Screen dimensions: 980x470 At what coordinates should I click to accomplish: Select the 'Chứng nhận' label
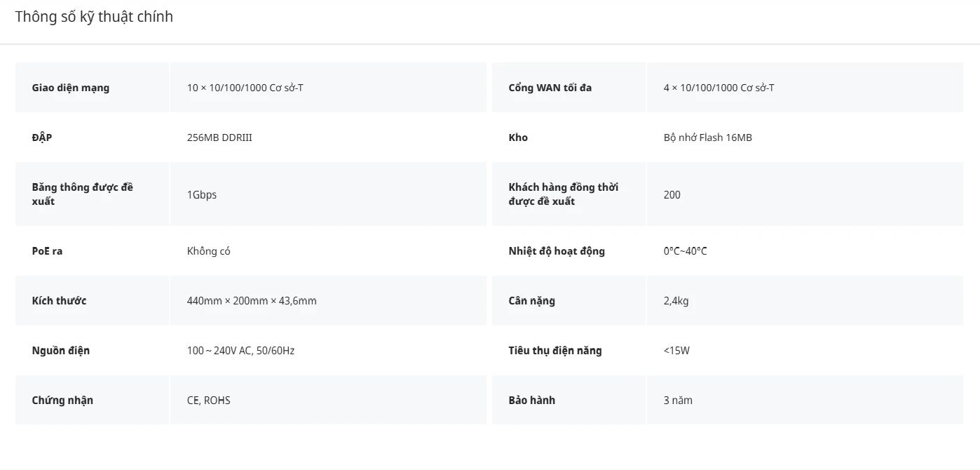tap(62, 401)
